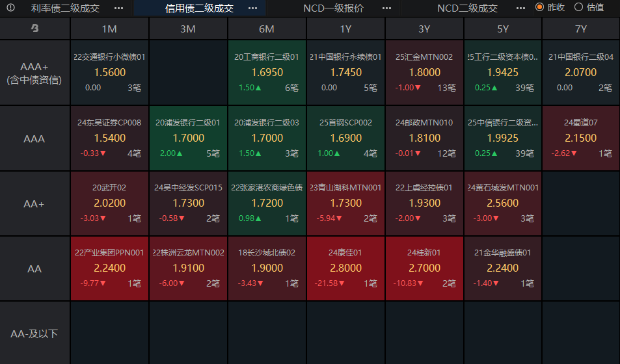620x364 pixels.
Task: Click the 1Y column header
Action: [345, 29]
